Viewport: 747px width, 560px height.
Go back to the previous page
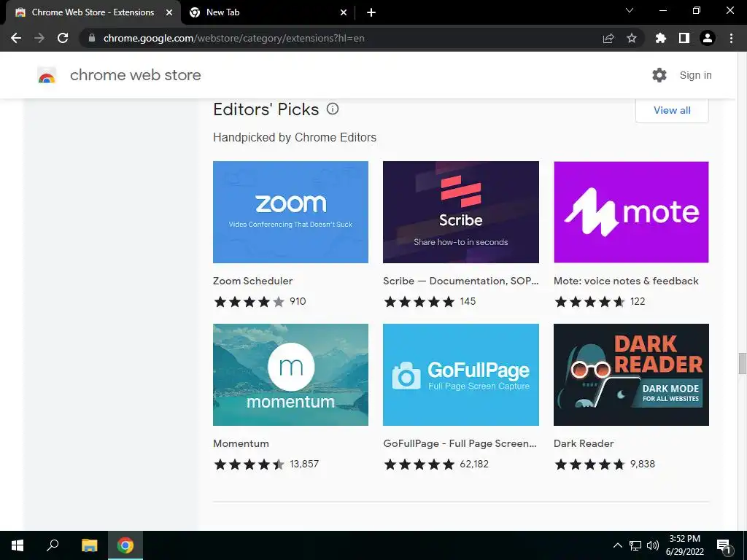tap(16, 38)
